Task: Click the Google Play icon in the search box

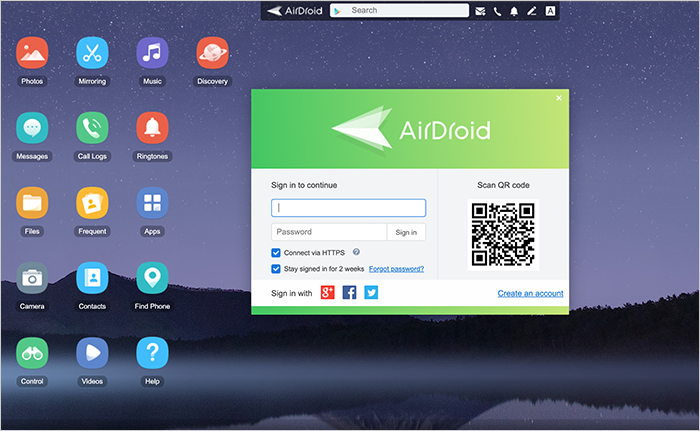Action: coord(338,11)
